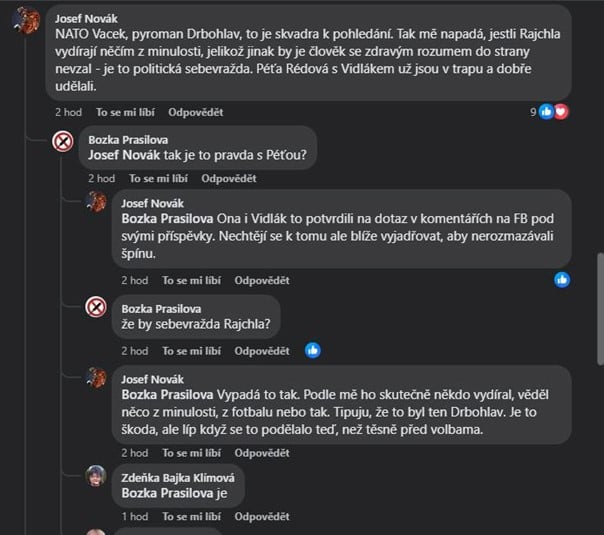Reply to 'že by sebevražda Rajchla?' comment
Image resolution: width=604 pixels, height=535 pixels.
point(262,351)
